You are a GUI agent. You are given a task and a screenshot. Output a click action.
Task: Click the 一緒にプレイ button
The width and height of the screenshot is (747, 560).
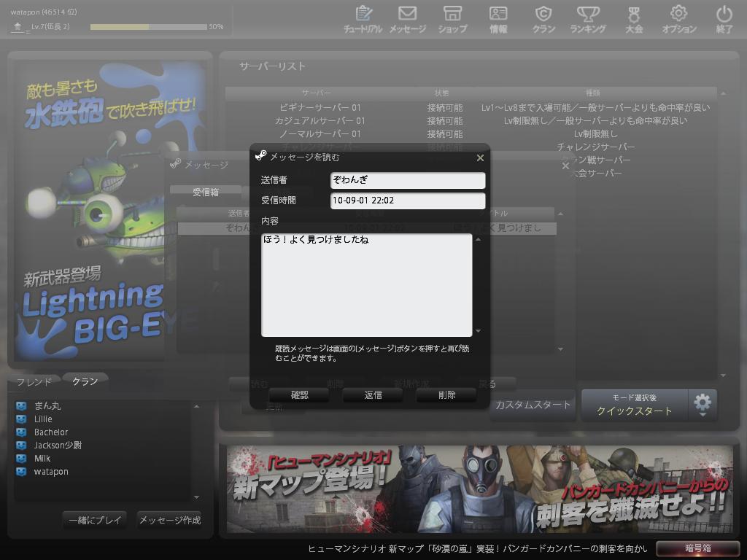[x=95, y=520]
